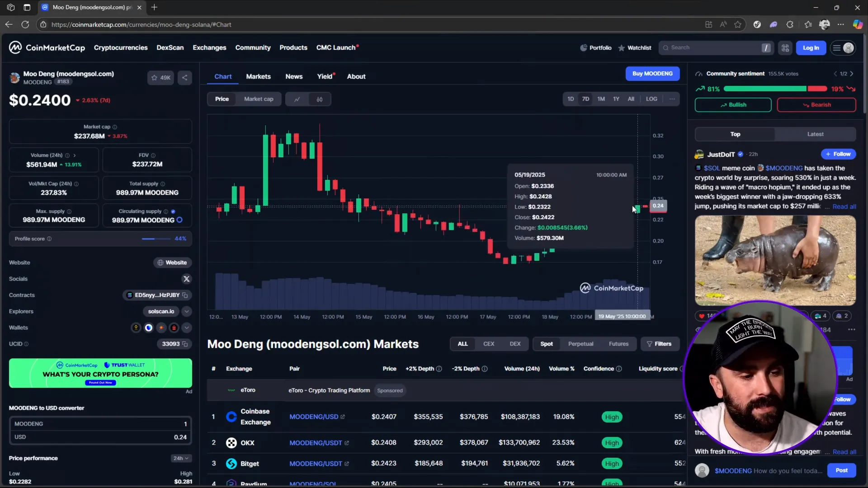Go back with browser back arrow
This screenshot has height=488, width=868.
coord(9,24)
